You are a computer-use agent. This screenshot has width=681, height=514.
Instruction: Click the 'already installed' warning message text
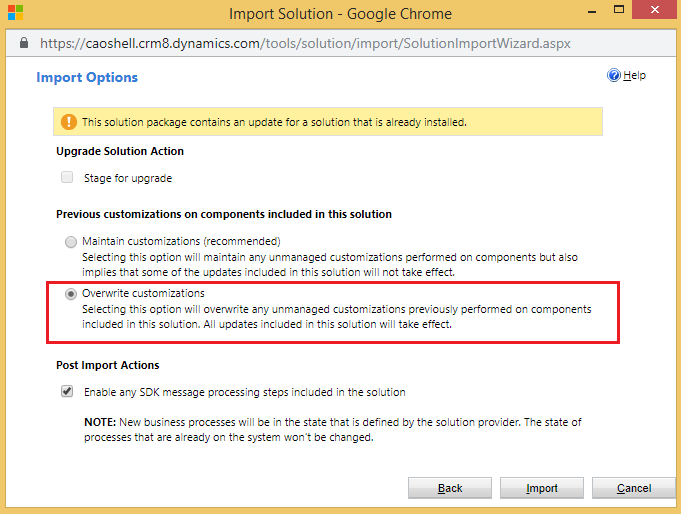tap(274, 122)
